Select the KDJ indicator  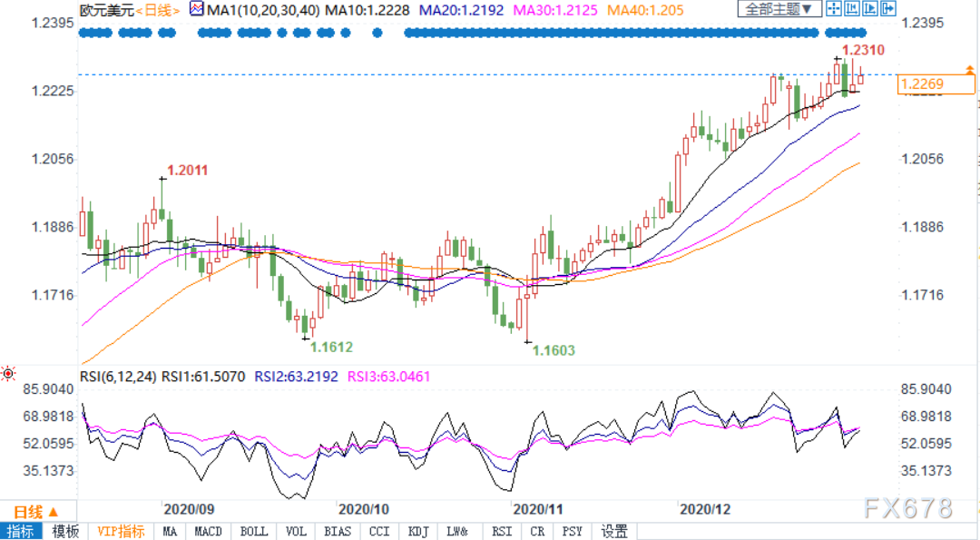click(x=419, y=531)
